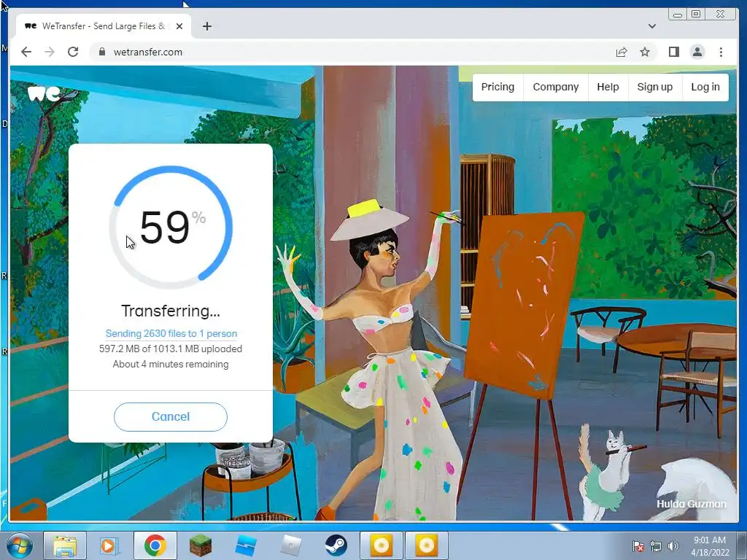Open Chrome side panel
This screenshot has width=747, height=560.
point(673,52)
